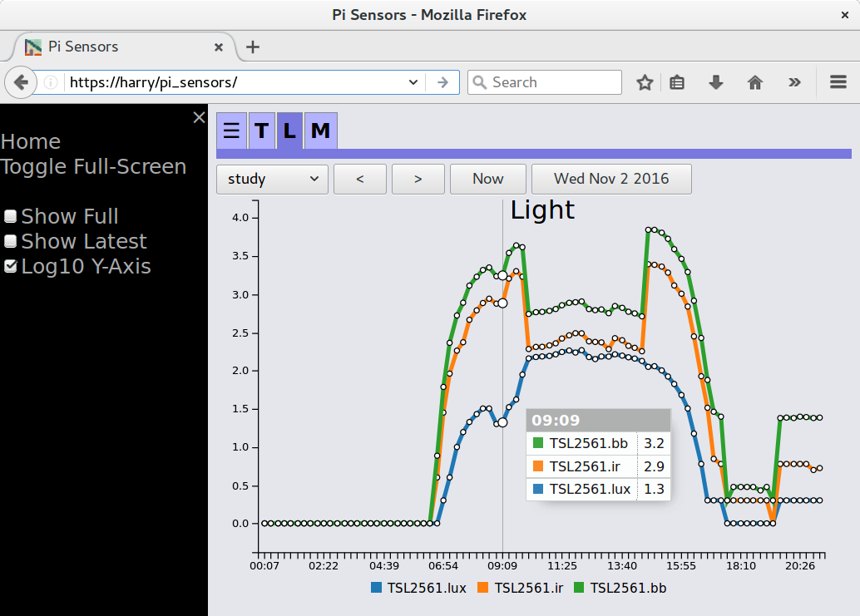Switch to the M tab

coord(320,131)
